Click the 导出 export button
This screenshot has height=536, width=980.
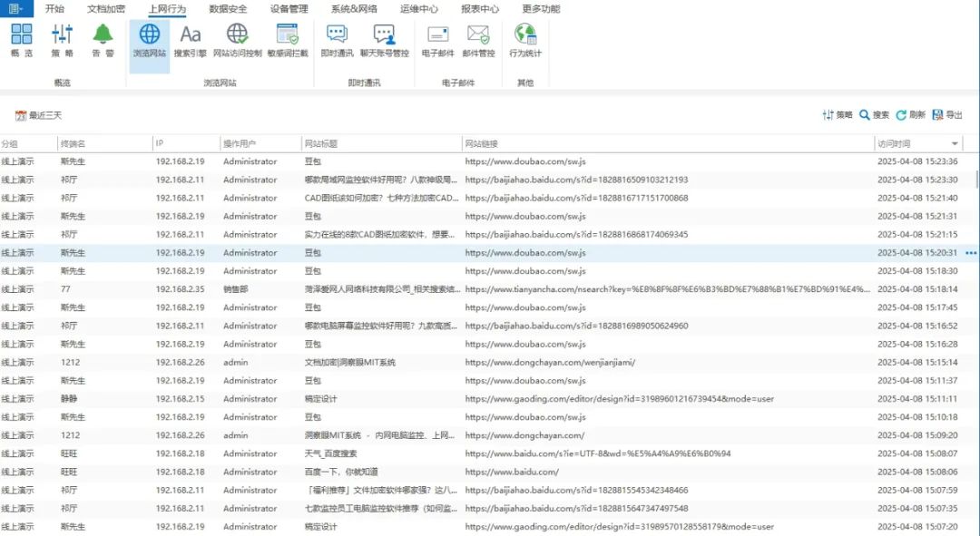(946, 115)
